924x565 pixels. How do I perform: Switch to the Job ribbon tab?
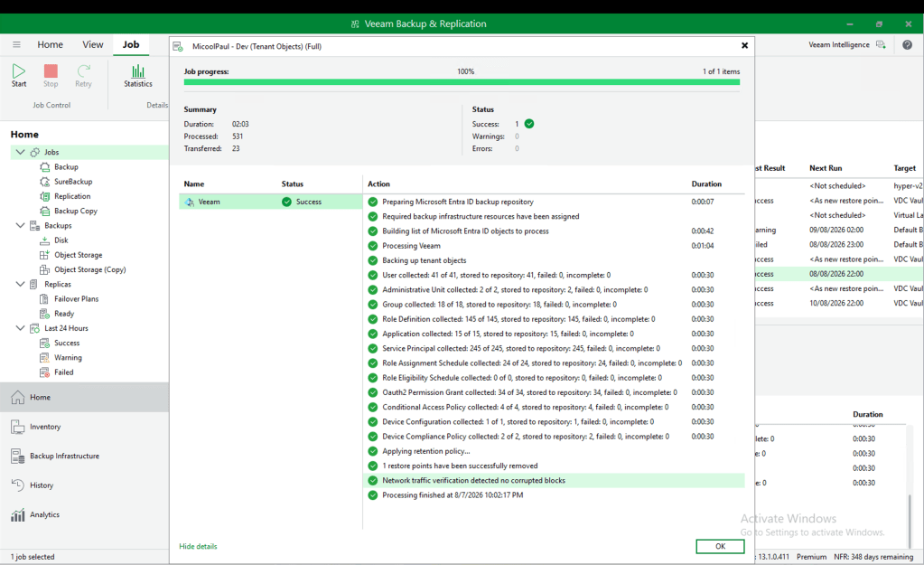131,45
